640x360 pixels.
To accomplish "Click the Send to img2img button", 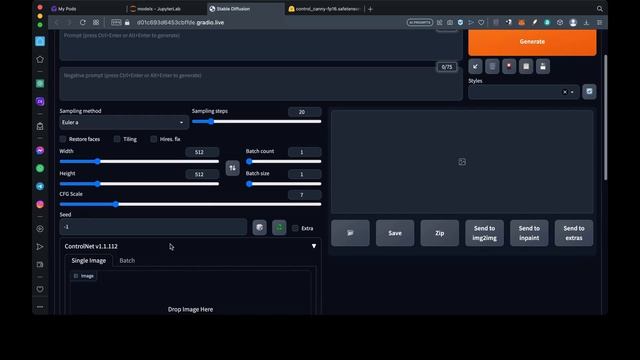I will pyautogui.click(x=484, y=233).
